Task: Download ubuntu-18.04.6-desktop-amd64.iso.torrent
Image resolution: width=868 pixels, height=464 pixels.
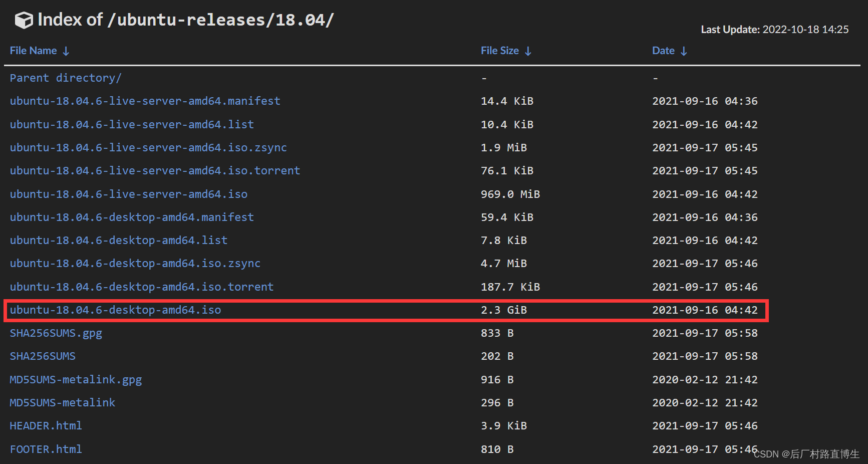Action: pos(142,286)
